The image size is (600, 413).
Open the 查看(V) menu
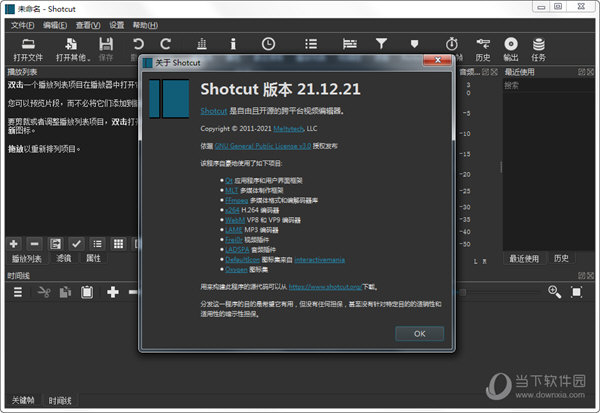(x=88, y=25)
